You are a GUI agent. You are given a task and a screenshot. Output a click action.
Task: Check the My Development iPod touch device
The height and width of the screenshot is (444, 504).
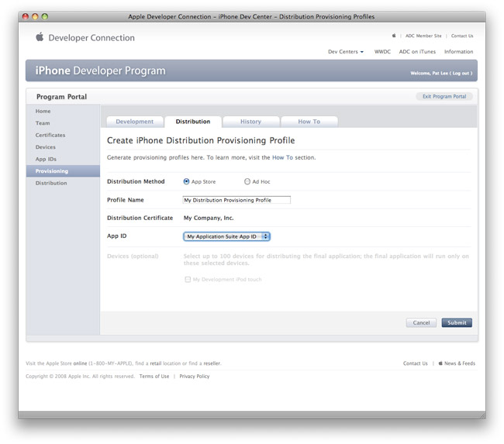188,280
